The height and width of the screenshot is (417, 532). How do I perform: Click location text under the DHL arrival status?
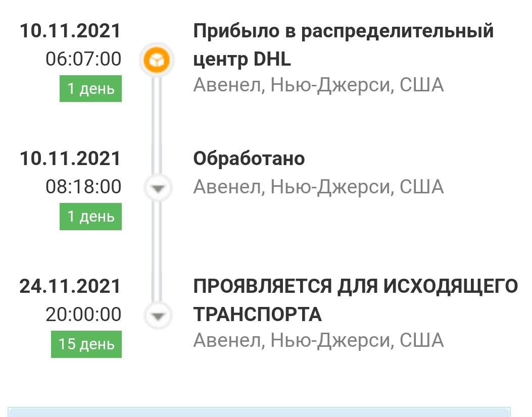[x=318, y=85]
